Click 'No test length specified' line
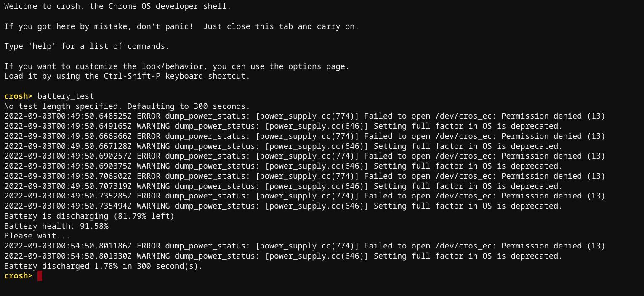Screen dimensions: 644x296 pos(127,106)
